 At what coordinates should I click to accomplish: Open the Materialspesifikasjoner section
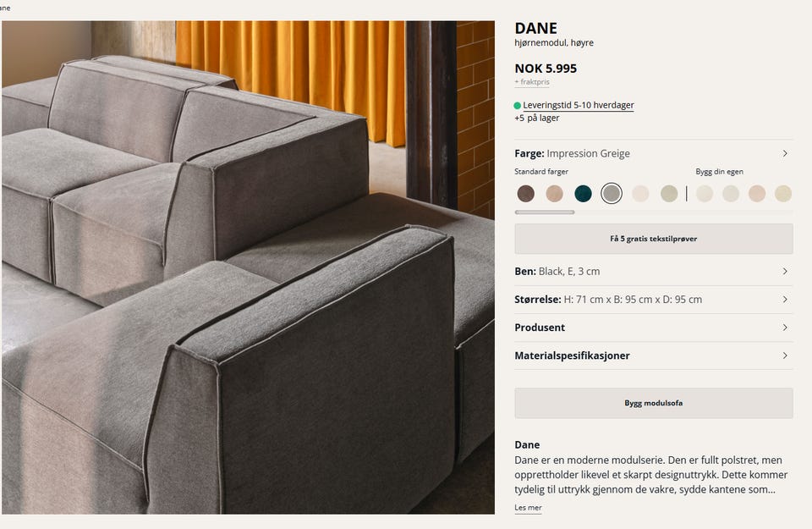[654, 355]
